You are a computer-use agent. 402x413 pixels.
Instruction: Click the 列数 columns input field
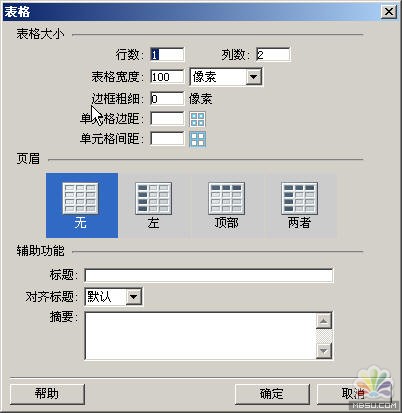click(x=273, y=54)
